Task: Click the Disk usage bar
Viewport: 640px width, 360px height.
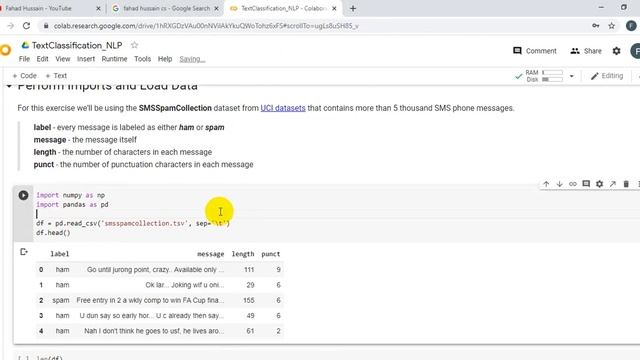Action: point(552,80)
